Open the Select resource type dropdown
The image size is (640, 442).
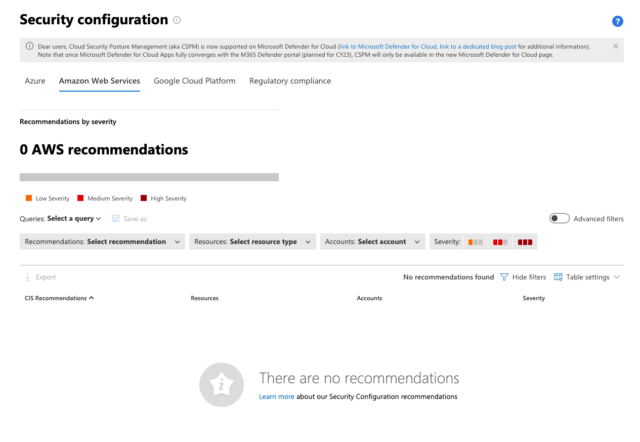[252, 242]
